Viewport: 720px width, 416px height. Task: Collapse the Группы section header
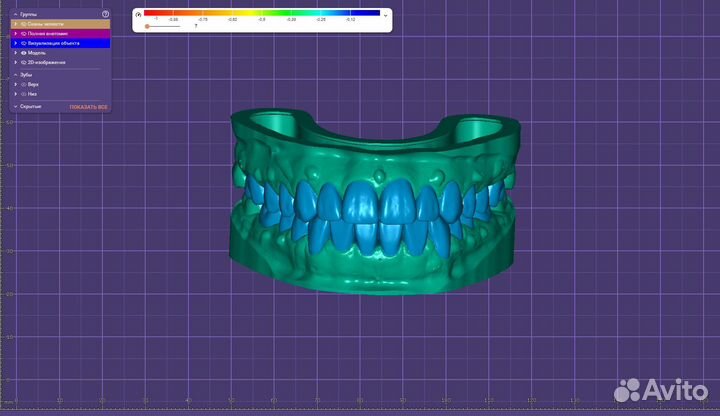pyautogui.click(x=15, y=14)
